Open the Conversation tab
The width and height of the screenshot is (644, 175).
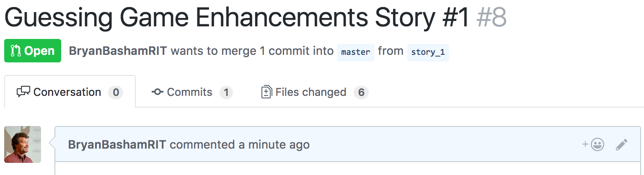pyautogui.click(x=70, y=92)
